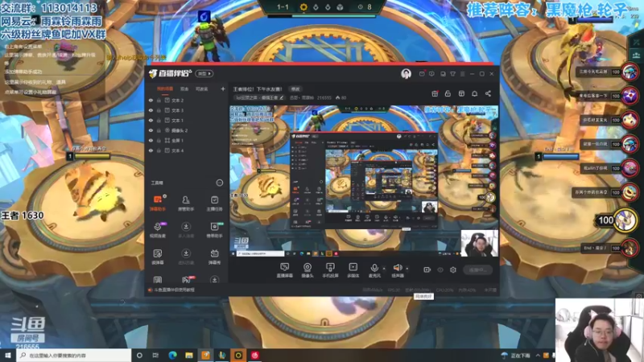
Task: Start recording with the video camera icon
Action: (427, 269)
